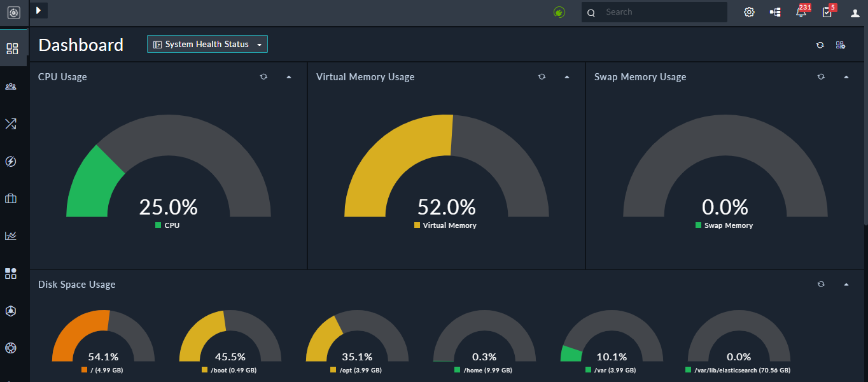The image size is (868, 382).
Task: Collapse the Disk Space Usage panel
Action: pos(846,284)
